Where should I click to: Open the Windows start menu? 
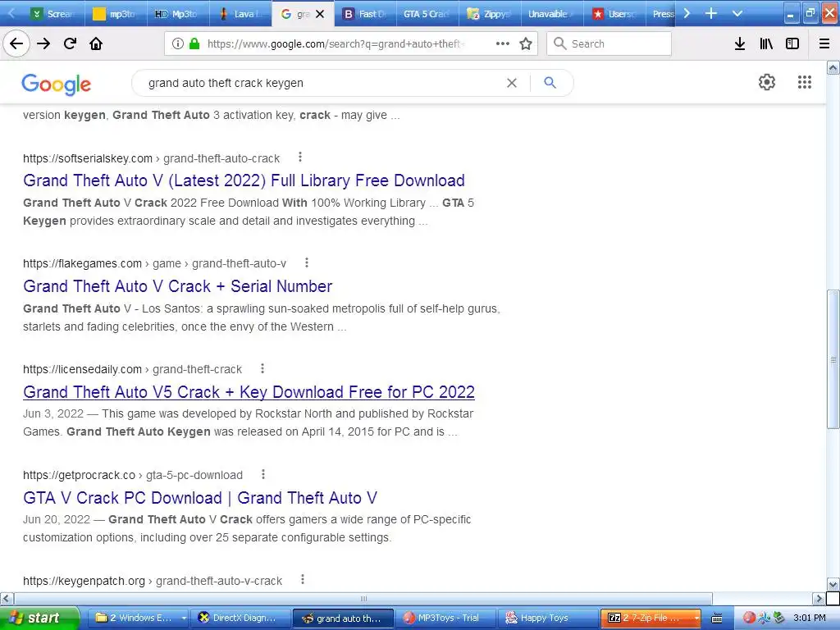coord(39,618)
